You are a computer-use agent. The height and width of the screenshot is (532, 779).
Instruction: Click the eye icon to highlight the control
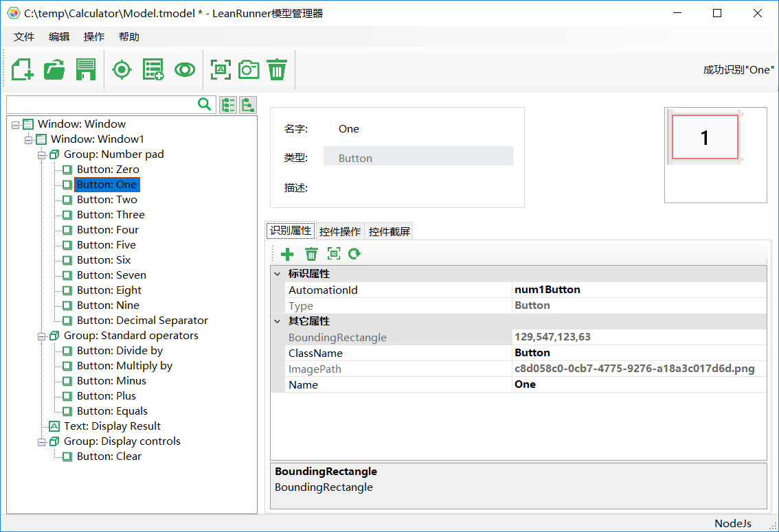coord(185,69)
